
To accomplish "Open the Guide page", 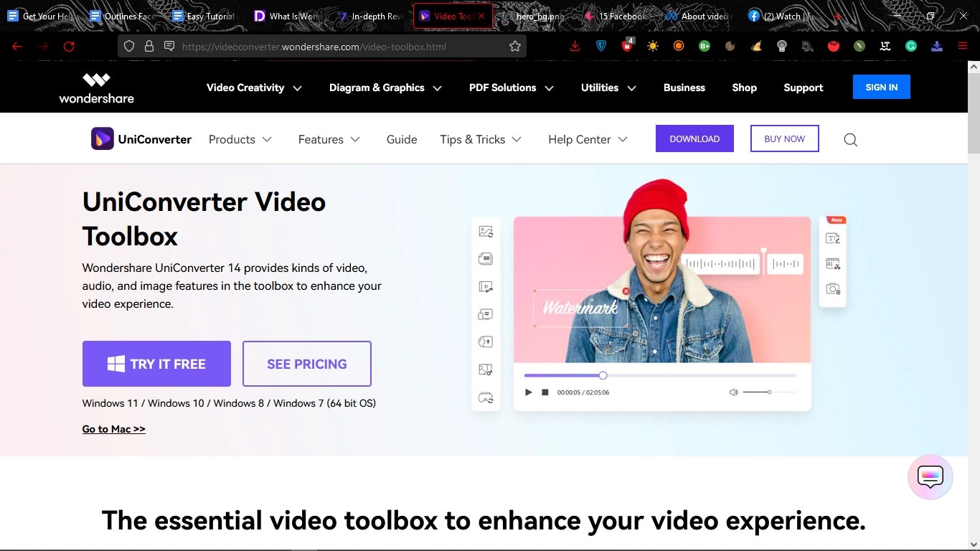I will (x=402, y=139).
